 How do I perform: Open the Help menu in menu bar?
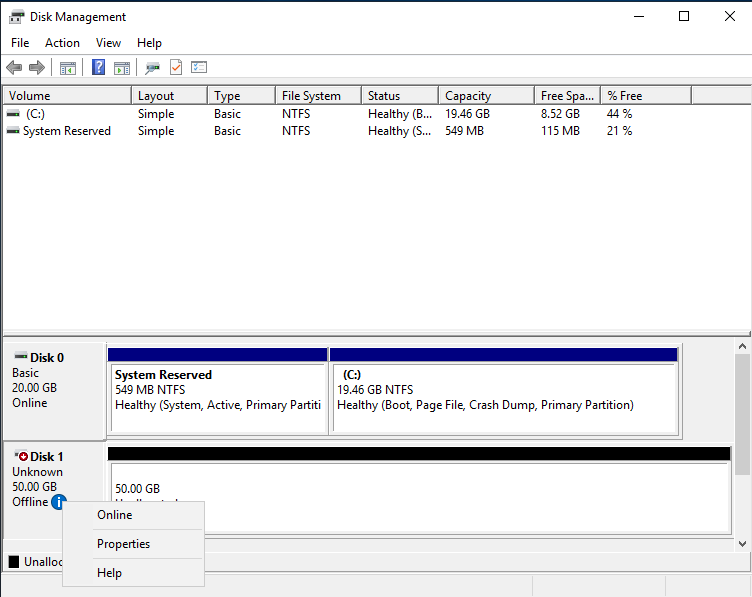[x=149, y=43]
